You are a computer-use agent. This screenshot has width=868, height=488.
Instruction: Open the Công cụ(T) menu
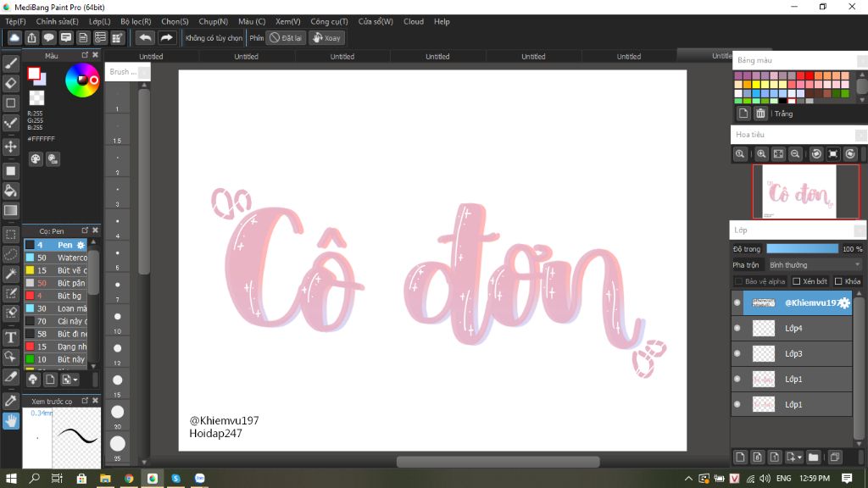pos(329,21)
